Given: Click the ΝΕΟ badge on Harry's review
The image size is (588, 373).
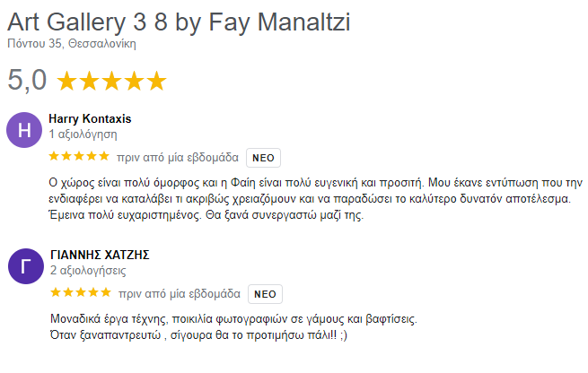Looking at the screenshot, I should click(x=263, y=158).
